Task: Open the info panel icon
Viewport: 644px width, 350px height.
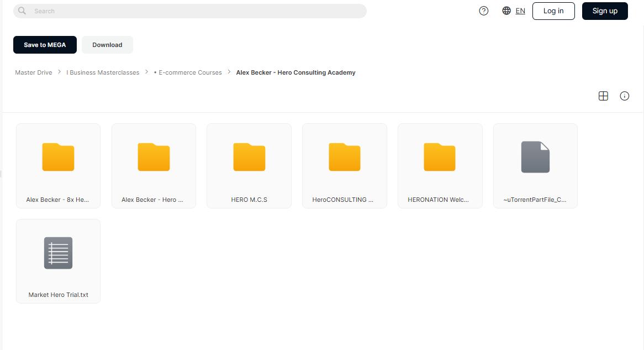Action: click(624, 96)
